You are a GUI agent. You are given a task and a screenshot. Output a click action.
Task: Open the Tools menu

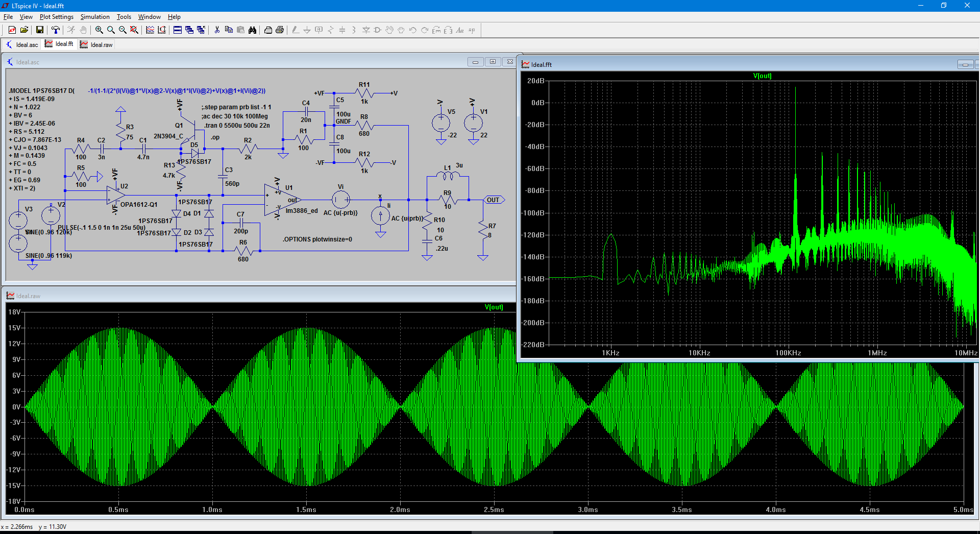click(124, 17)
